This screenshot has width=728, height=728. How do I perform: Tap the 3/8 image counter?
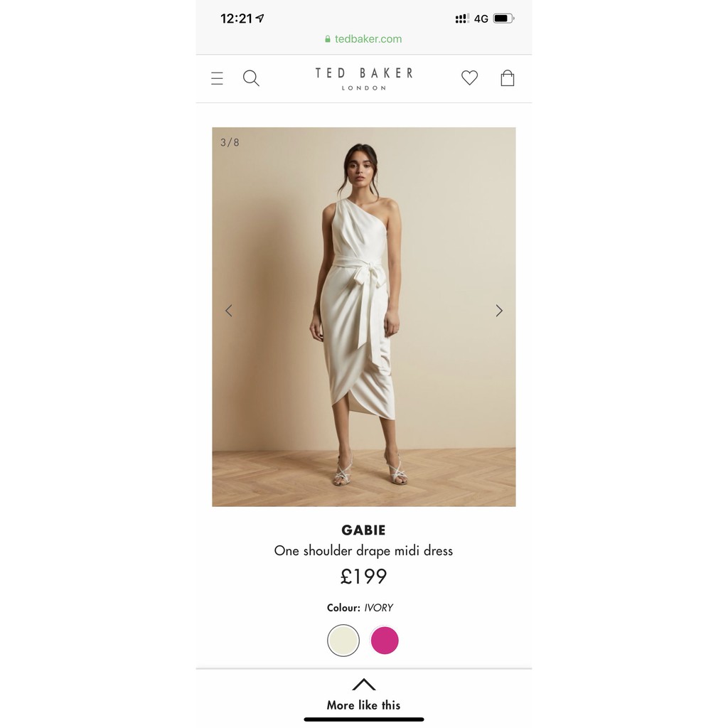point(230,142)
